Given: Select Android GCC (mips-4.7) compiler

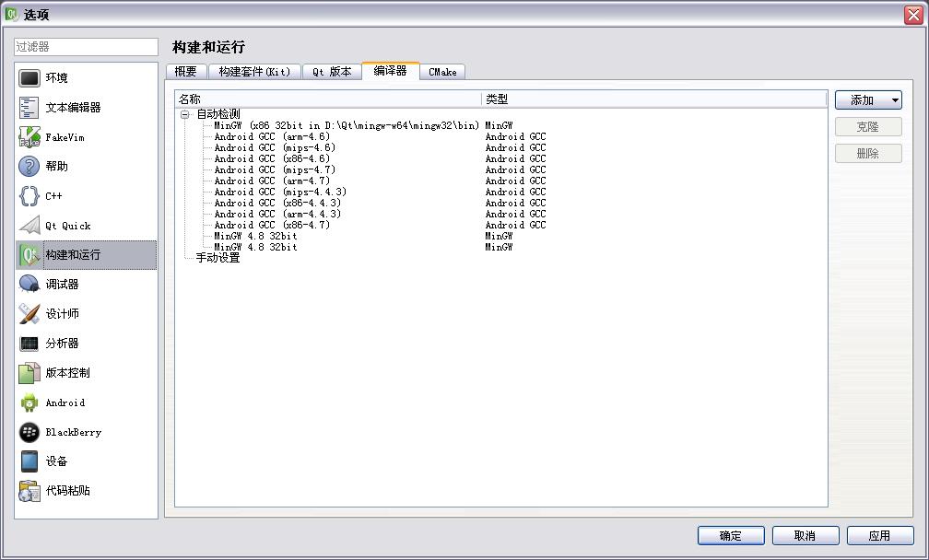Looking at the screenshot, I should coord(275,169).
